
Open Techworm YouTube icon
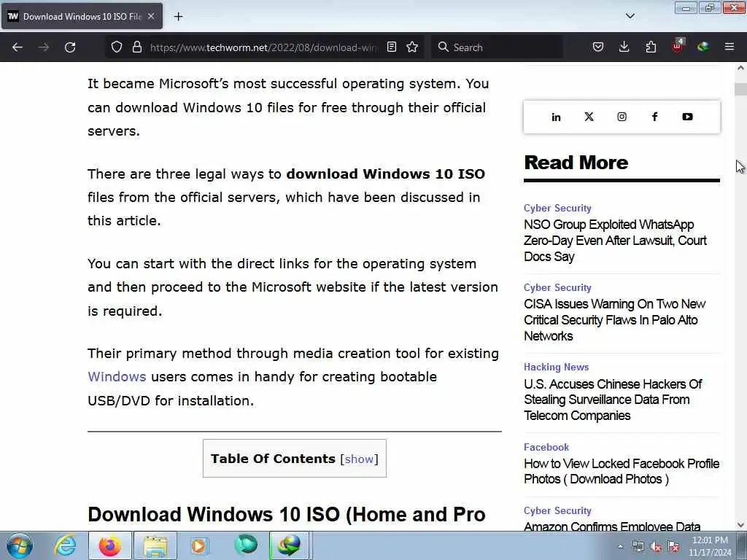pyautogui.click(x=687, y=117)
